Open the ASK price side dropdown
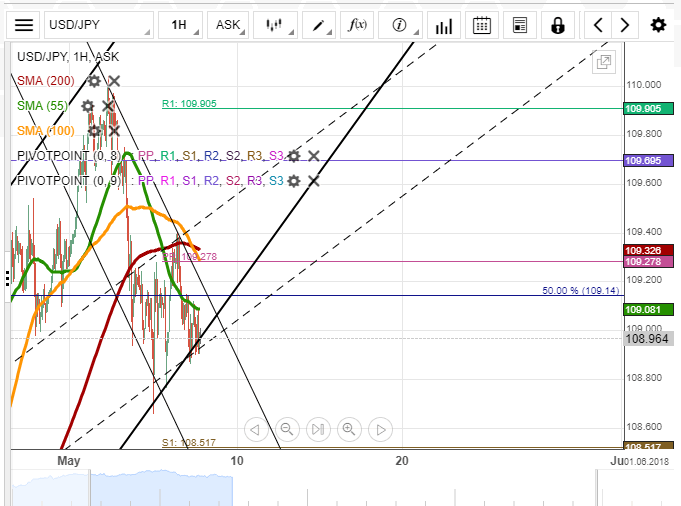681x506 pixels. (228, 25)
